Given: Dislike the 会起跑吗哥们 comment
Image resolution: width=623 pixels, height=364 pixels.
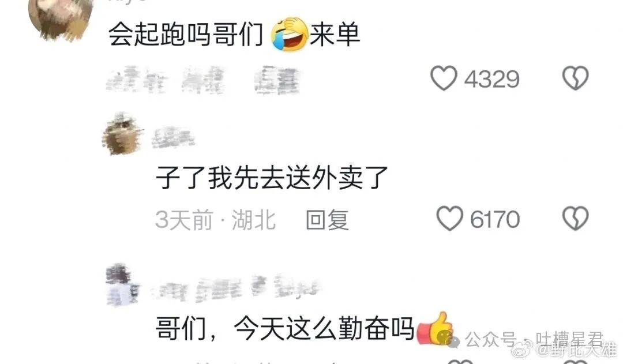Looking at the screenshot, I should 575,78.
